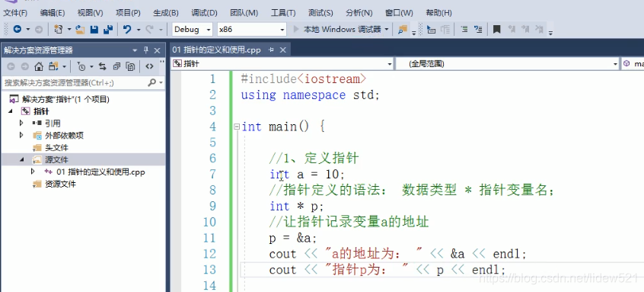Open the Debug configuration dropdown

(x=209, y=30)
